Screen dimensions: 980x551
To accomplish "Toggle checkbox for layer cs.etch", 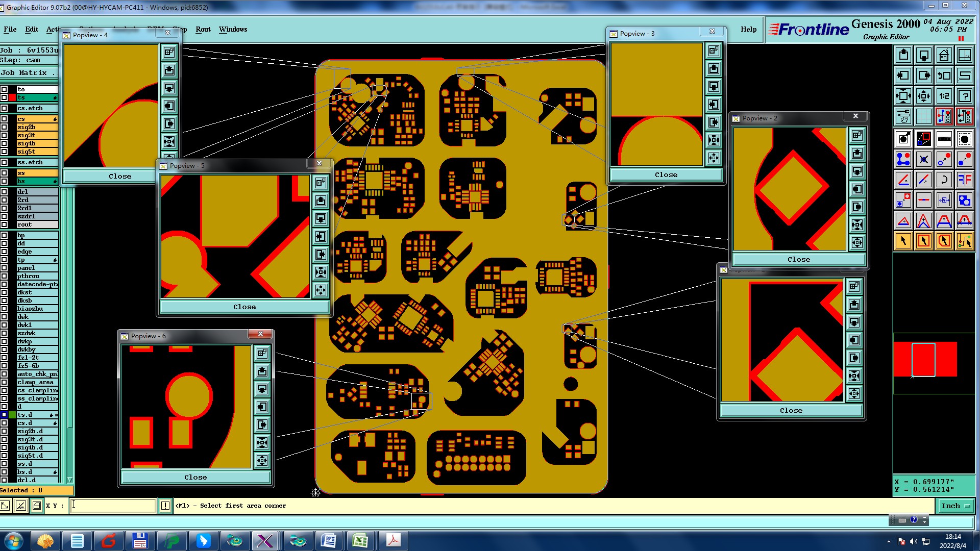I will (4, 108).
